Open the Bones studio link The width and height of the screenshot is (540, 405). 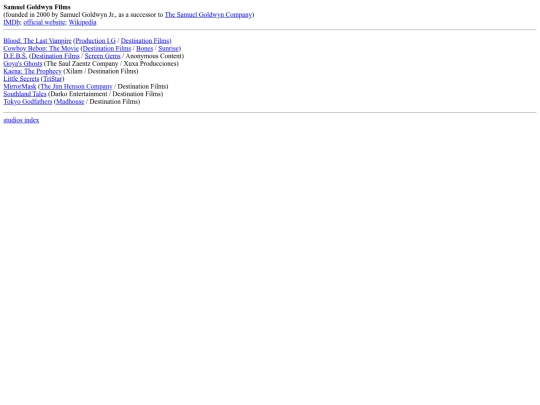point(145,49)
